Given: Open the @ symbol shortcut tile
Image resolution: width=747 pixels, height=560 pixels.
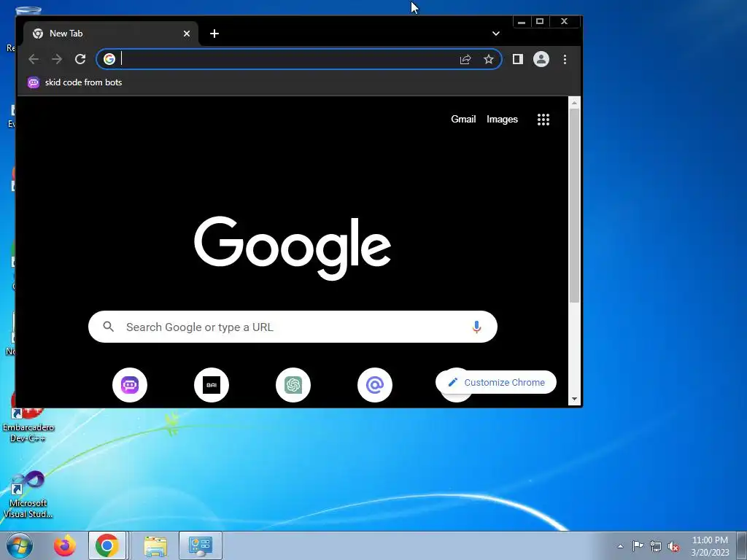Looking at the screenshot, I should click(375, 385).
